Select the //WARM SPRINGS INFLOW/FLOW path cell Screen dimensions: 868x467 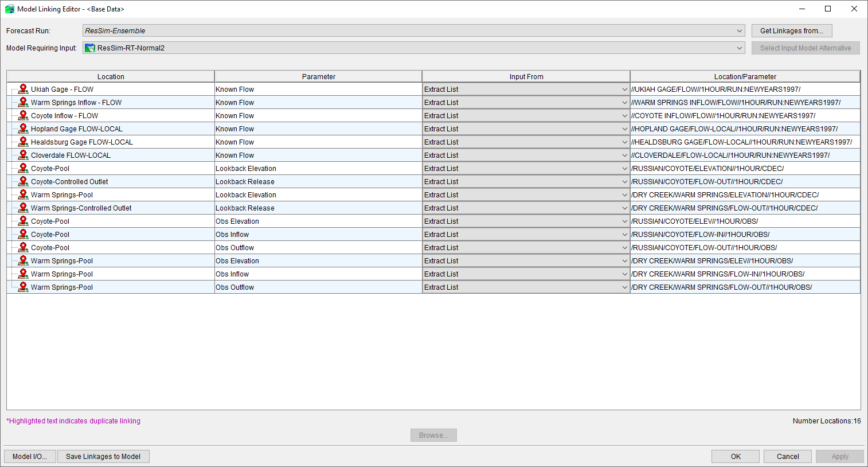point(745,102)
